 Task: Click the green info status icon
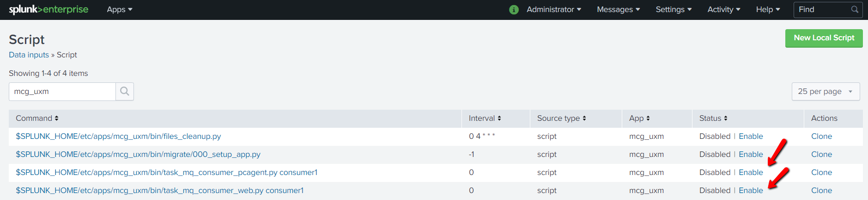point(514,10)
